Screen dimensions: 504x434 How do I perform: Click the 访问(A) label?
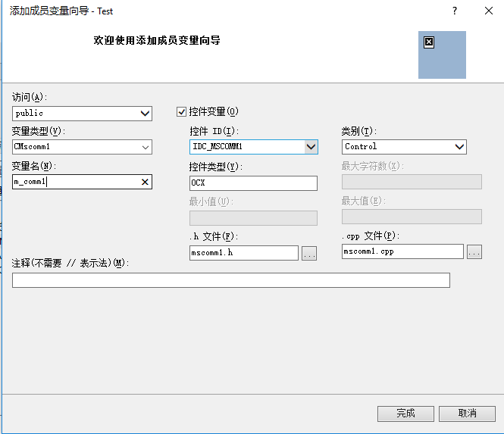point(30,97)
